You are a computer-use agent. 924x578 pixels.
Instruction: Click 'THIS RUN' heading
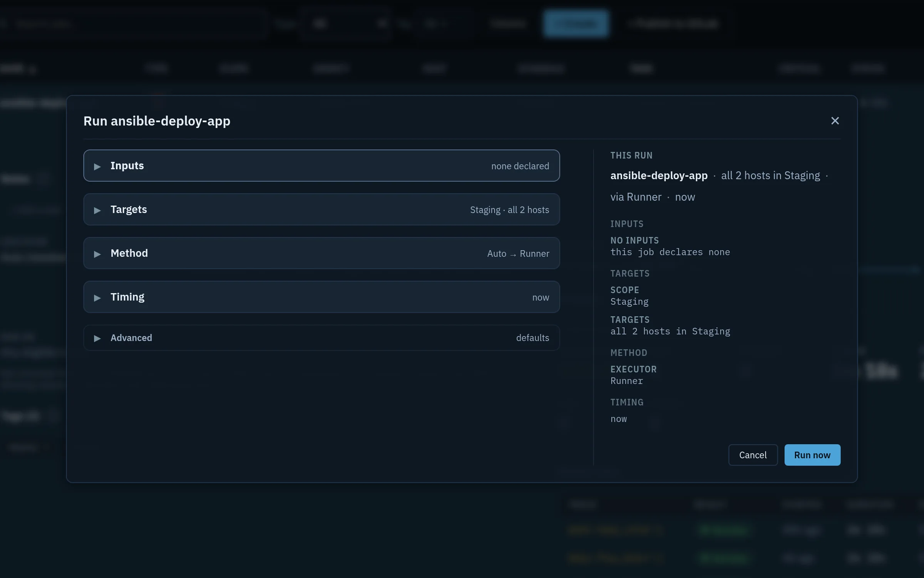click(631, 155)
